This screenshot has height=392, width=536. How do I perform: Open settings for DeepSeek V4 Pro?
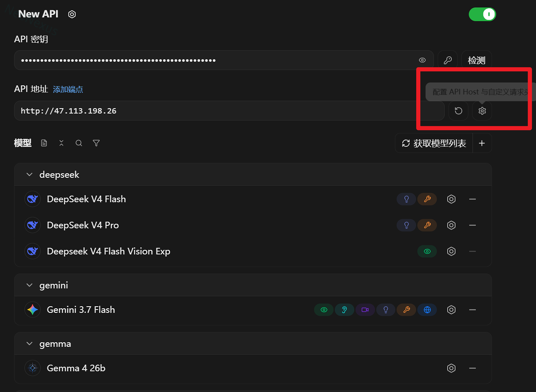(451, 225)
